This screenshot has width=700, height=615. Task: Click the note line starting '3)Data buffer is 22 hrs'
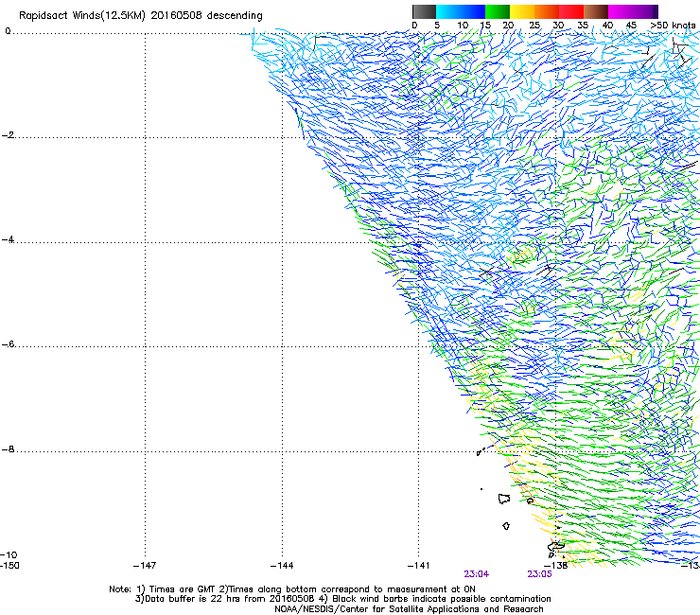pyautogui.click(x=342, y=599)
